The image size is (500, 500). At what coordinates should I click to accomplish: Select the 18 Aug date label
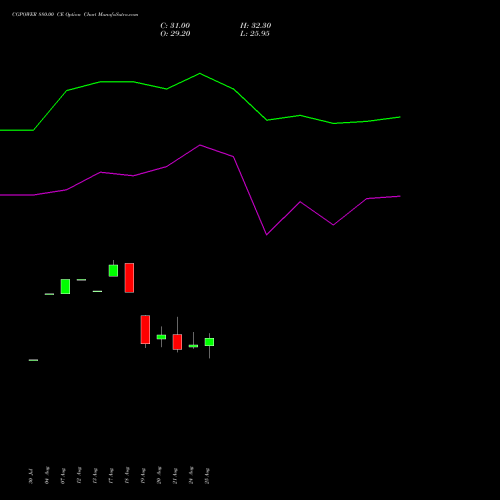pos(127,475)
